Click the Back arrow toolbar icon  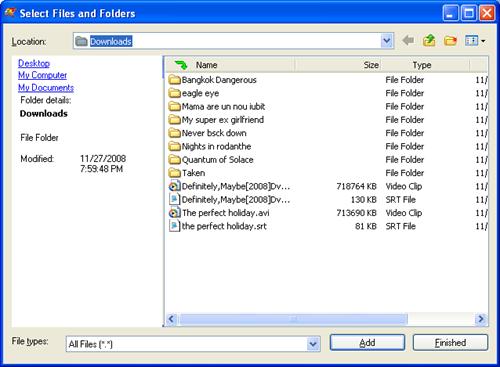click(x=408, y=41)
